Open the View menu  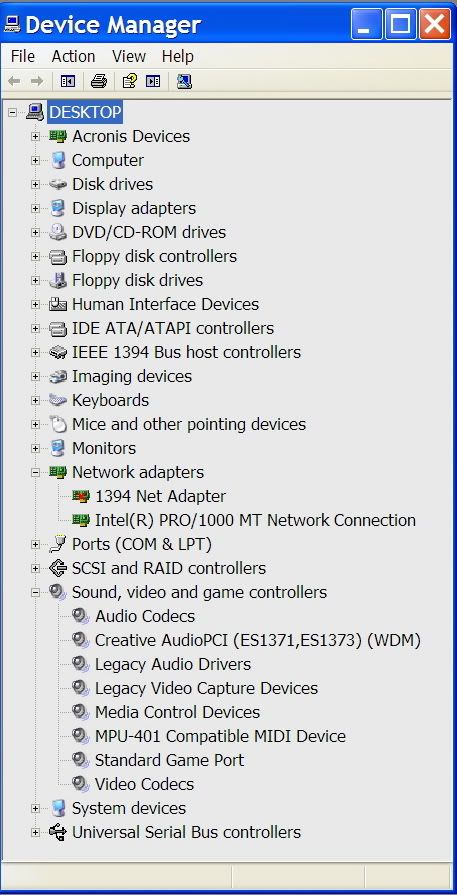128,56
